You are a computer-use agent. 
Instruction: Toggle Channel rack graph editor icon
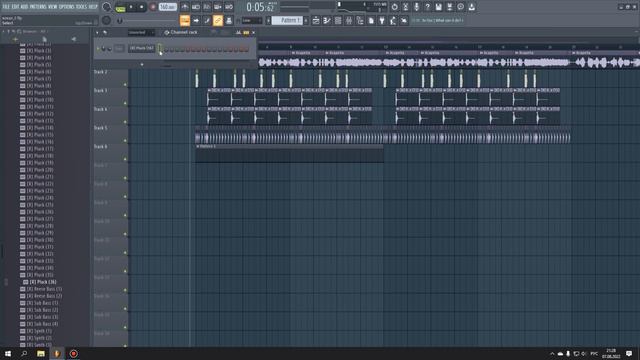238,32
